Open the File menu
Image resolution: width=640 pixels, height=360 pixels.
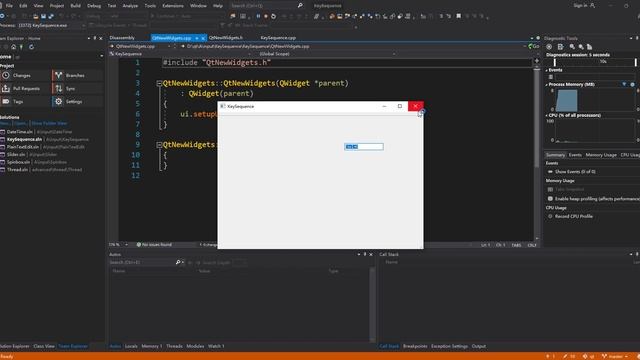9,6
